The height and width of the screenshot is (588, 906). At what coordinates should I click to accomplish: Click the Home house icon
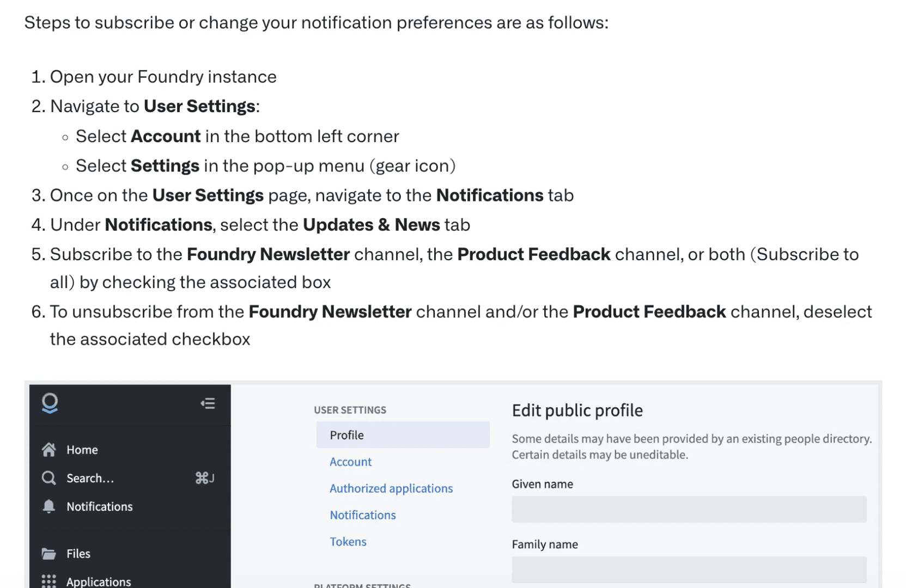tap(48, 450)
